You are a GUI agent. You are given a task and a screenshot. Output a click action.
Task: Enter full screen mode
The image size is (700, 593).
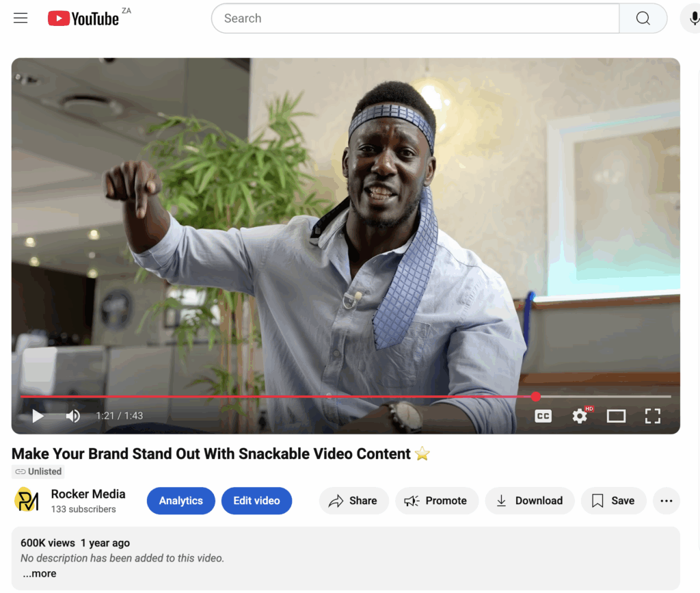point(652,416)
